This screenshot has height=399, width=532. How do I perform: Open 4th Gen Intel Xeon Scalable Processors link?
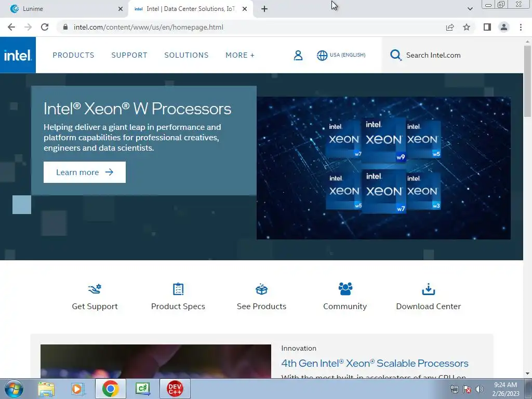pos(375,363)
